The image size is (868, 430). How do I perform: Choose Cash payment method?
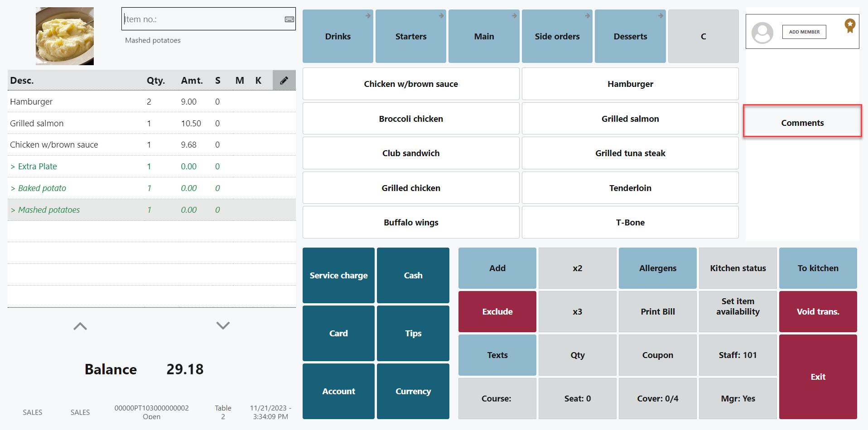[413, 276]
